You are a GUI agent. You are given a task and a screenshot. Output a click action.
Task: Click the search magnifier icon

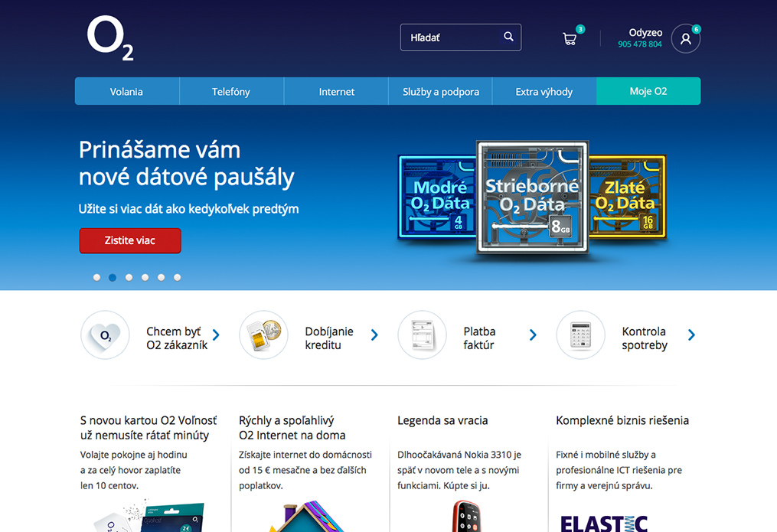click(x=508, y=37)
